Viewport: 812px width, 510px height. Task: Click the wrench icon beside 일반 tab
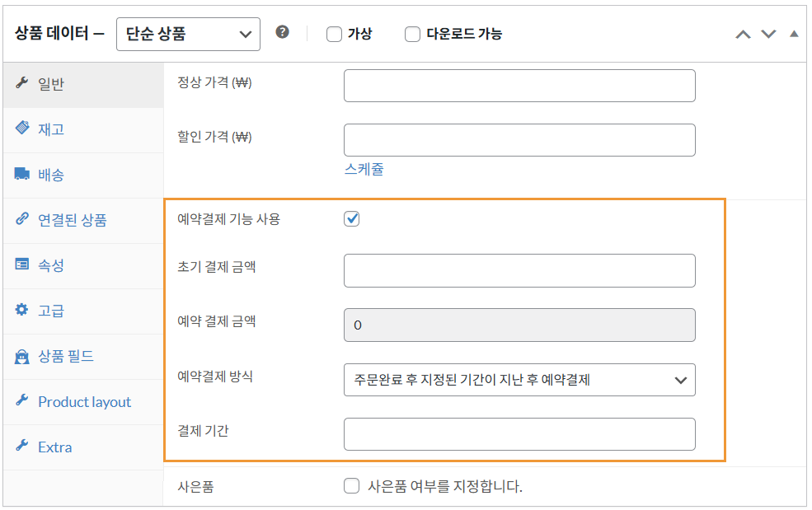pyautogui.click(x=22, y=83)
